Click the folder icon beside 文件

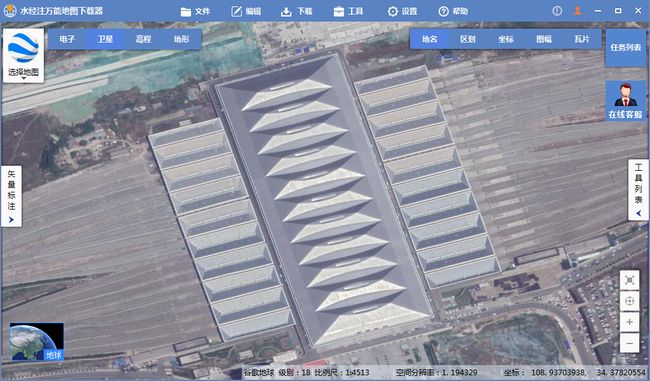coord(186,12)
